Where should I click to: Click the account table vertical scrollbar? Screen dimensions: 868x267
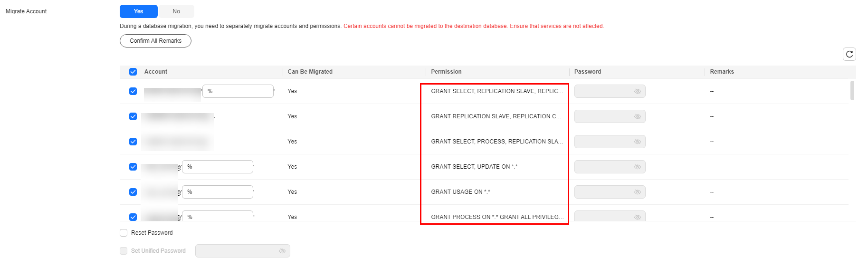point(852,90)
